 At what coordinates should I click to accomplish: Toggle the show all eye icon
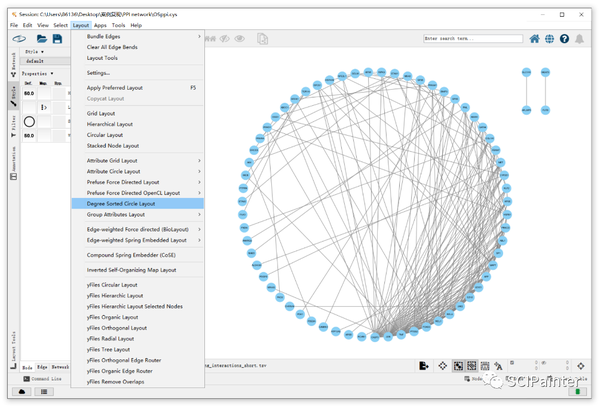(240, 39)
